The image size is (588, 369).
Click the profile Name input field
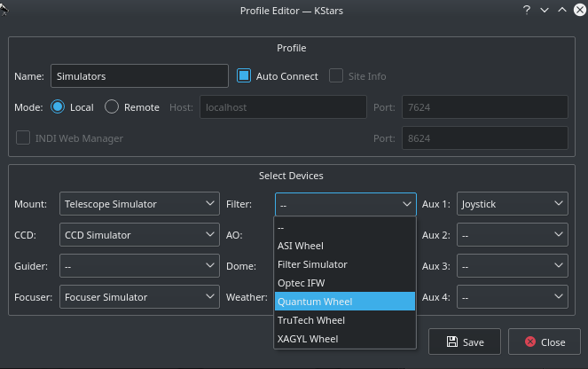coord(139,76)
